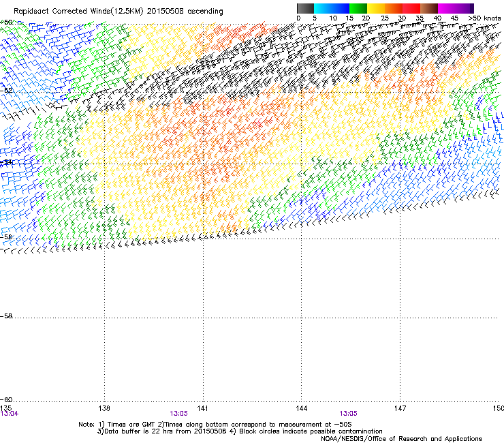This screenshot has height=443, width=504.
Task: Click the 'Rapidscat Corrected Winds(12.5KM)' title text
Action: (x=78, y=12)
